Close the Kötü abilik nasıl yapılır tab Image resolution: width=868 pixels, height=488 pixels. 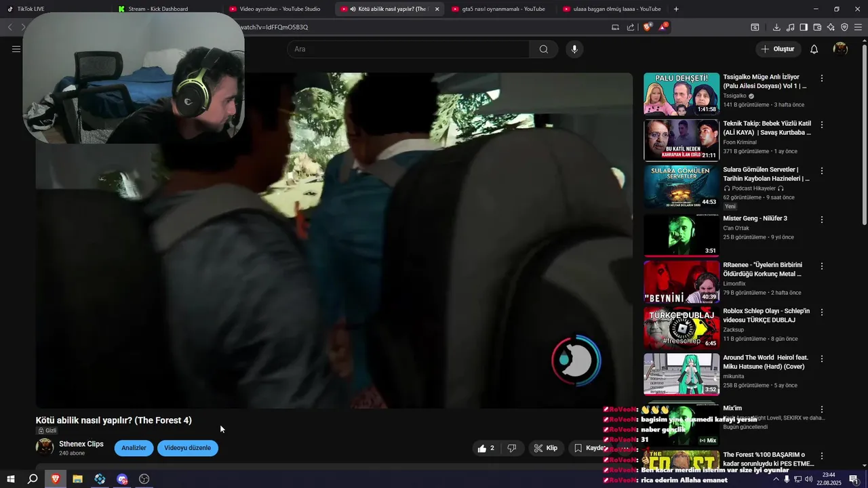[x=437, y=9]
